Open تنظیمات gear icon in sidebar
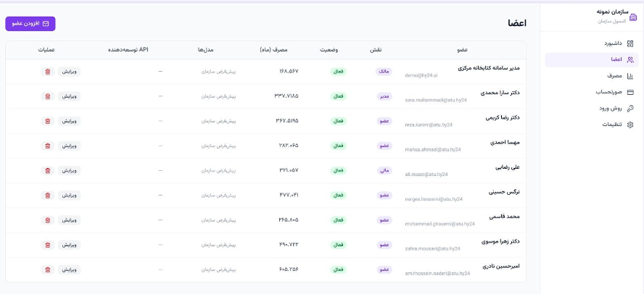The width and height of the screenshot is (644, 294). click(630, 125)
